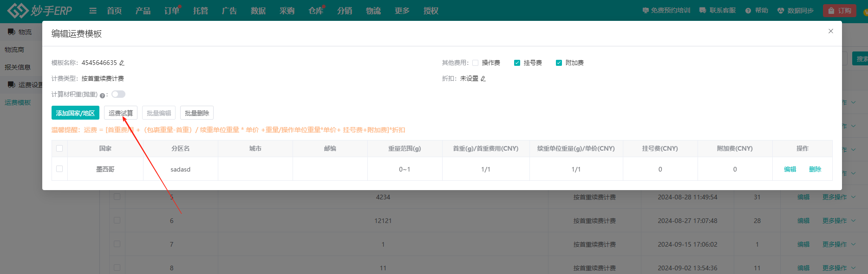868x274 pixels.
Task: Open the 更多 menu
Action: coord(402,11)
